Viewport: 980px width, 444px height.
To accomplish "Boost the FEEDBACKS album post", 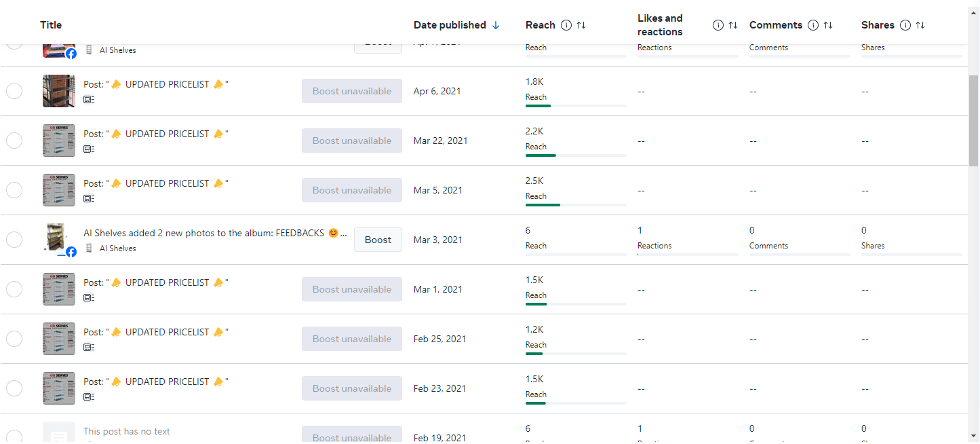I will pyautogui.click(x=378, y=240).
